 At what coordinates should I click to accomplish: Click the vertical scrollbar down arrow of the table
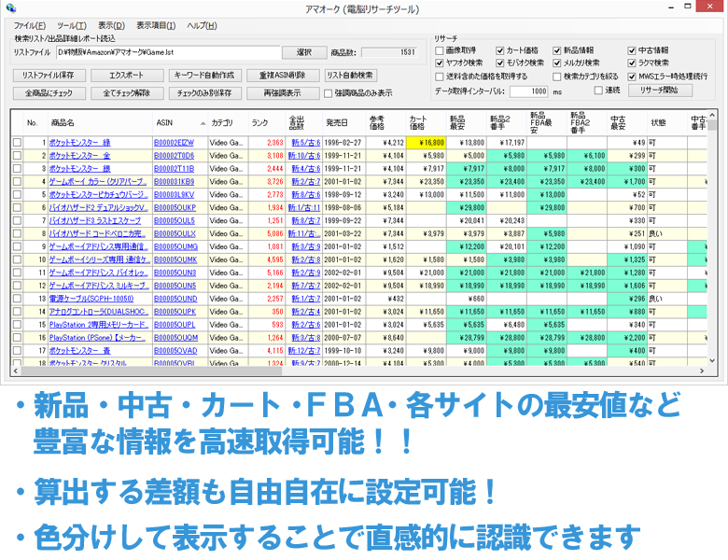click(712, 360)
